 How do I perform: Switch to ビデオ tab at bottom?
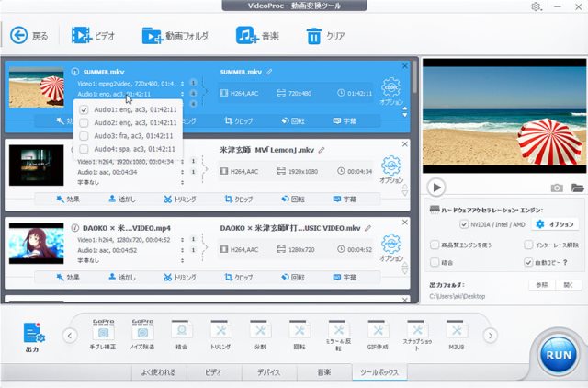[x=214, y=371]
